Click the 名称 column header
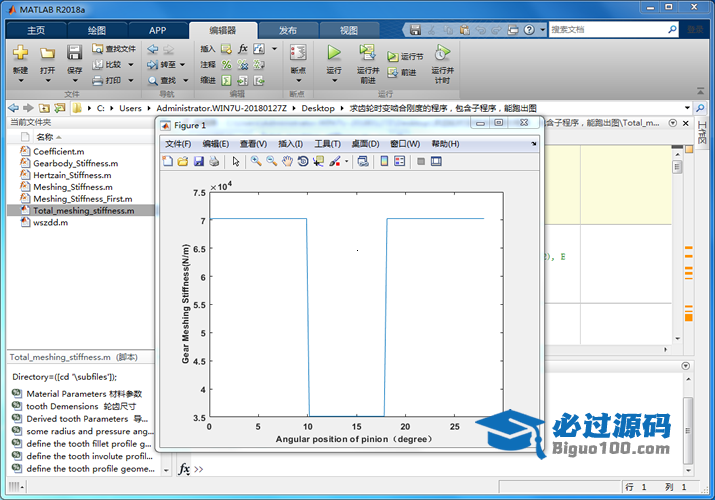Screen dimensions: 715x500 click(45, 137)
